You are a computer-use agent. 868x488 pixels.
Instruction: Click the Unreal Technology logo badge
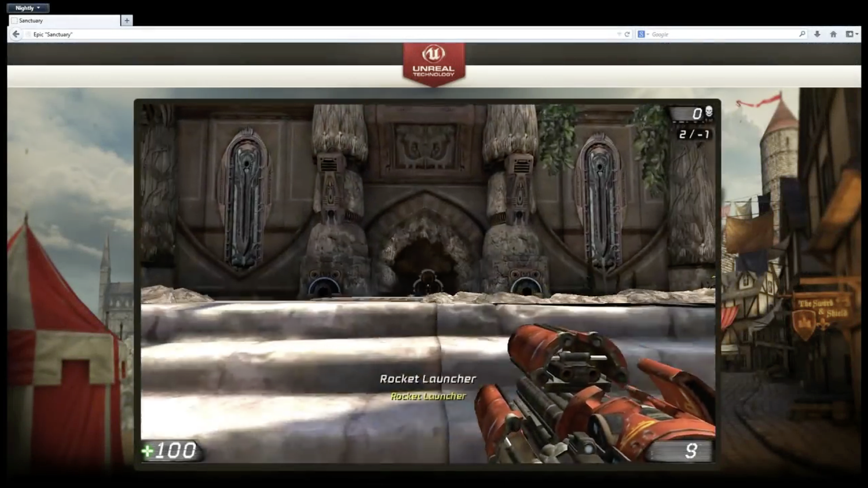[434, 63]
